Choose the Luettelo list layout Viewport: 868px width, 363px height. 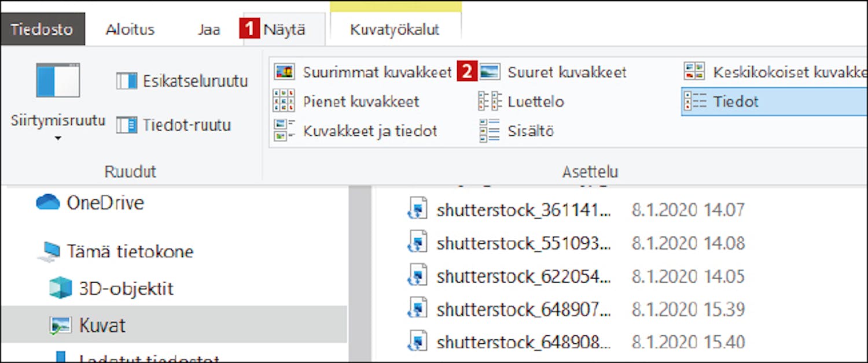point(521,102)
